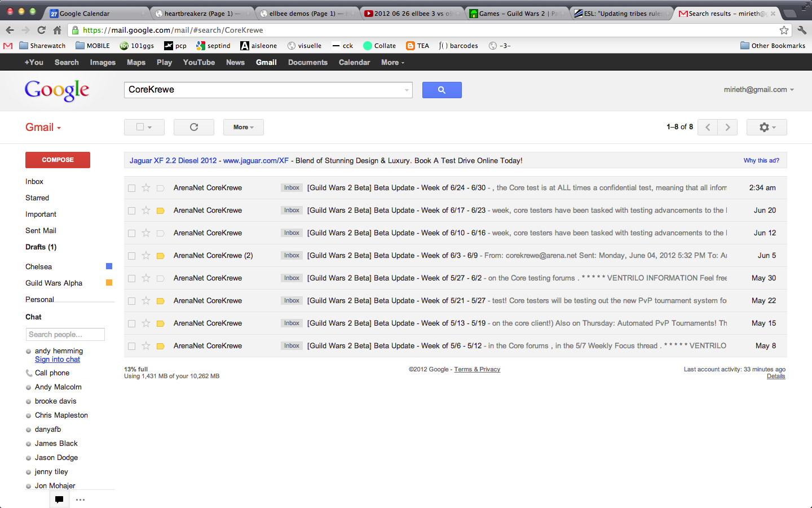Check the box for Week of 6/3 - 6/9 email
This screenshot has height=508, width=812.
131,256
